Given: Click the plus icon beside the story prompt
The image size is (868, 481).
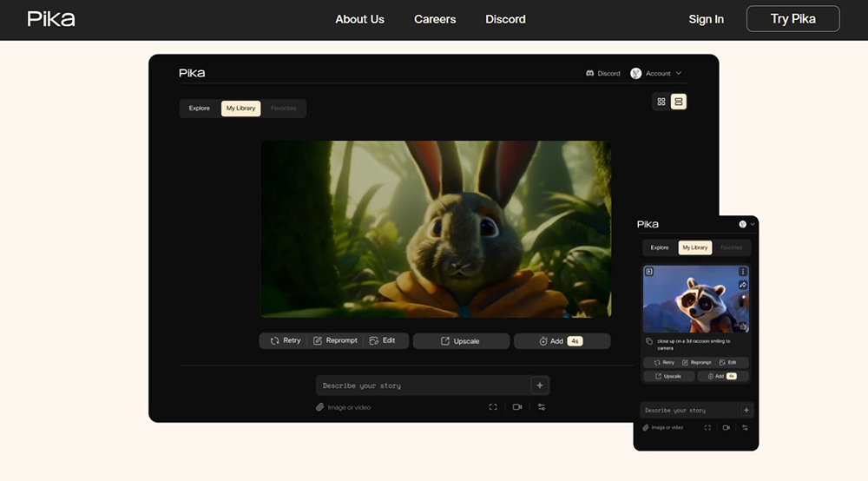Looking at the screenshot, I should 539,385.
